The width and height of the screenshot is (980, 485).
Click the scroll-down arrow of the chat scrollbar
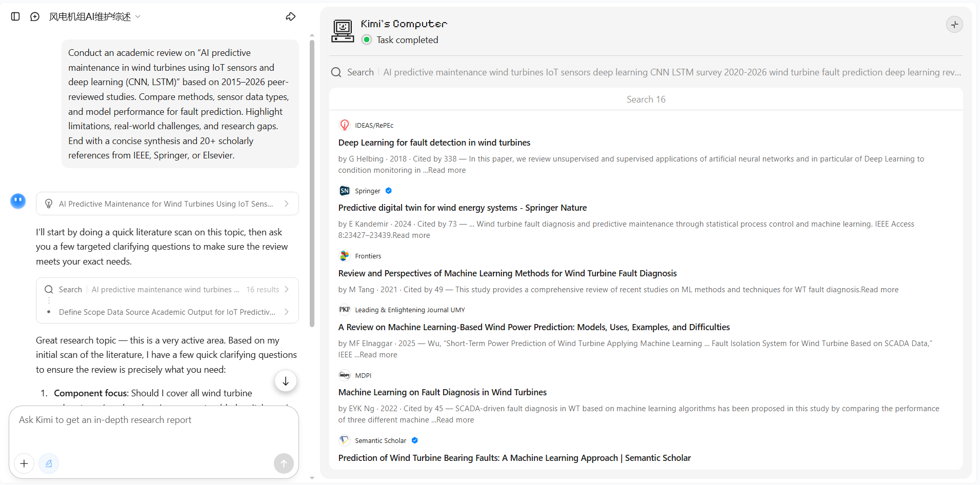point(312,478)
